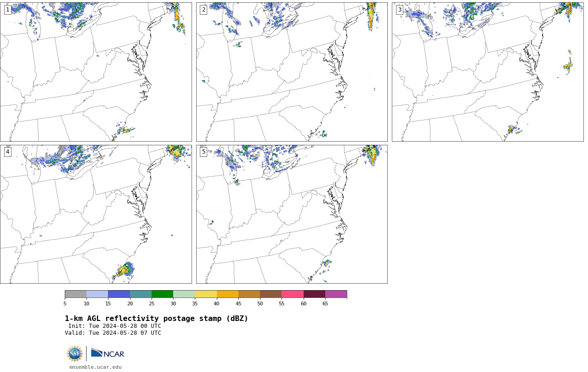Click the member number 3 label box
588x372 pixels.
tap(399, 10)
